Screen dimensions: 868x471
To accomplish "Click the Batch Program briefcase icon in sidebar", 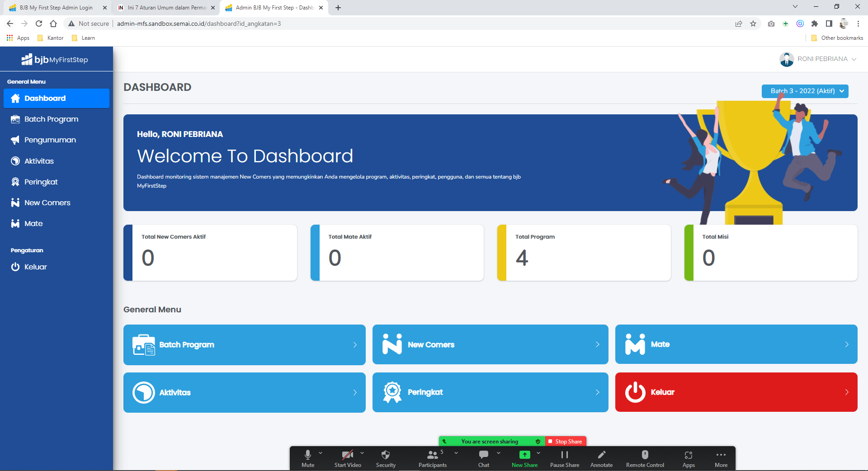I will pyautogui.click(x=15, y=119).
